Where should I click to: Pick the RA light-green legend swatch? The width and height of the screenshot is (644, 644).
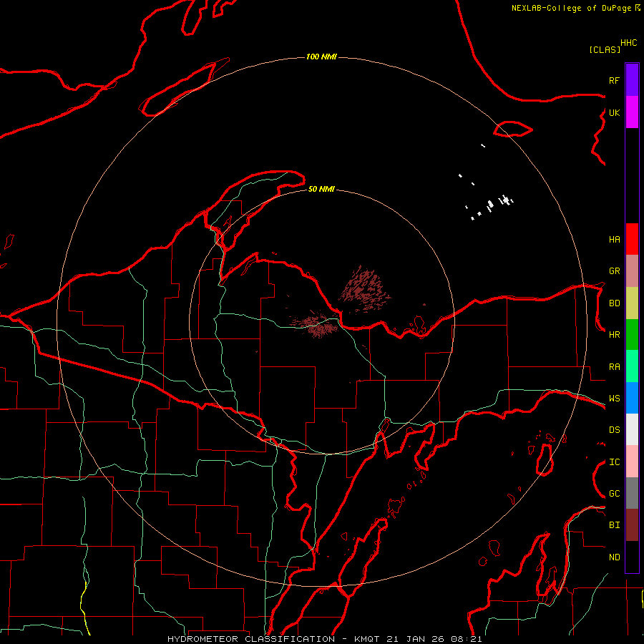[632, 366]
